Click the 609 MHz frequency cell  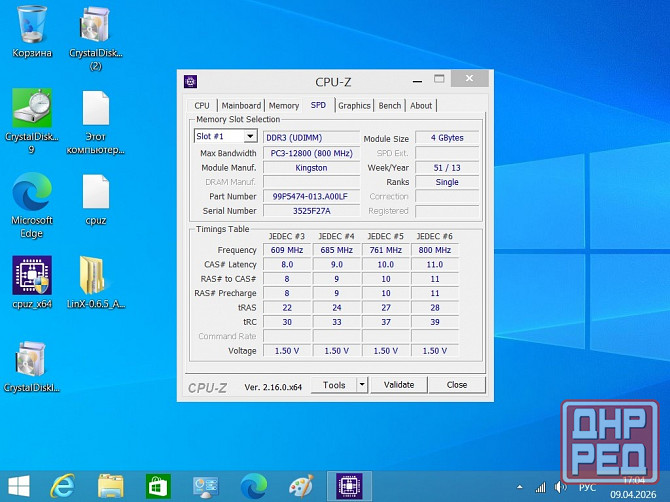[287, 250]
